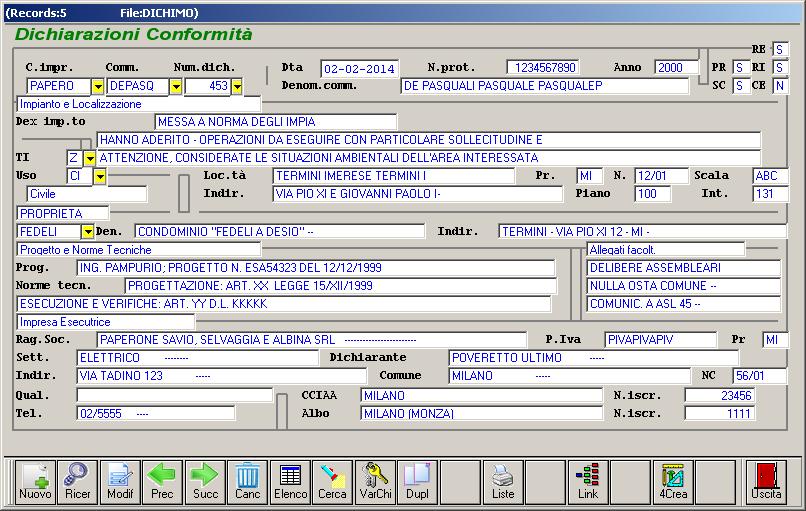Click the CCIAA N.iscr. field 23456
Viewport: 806px width, 511px height.
click(720, 395)
